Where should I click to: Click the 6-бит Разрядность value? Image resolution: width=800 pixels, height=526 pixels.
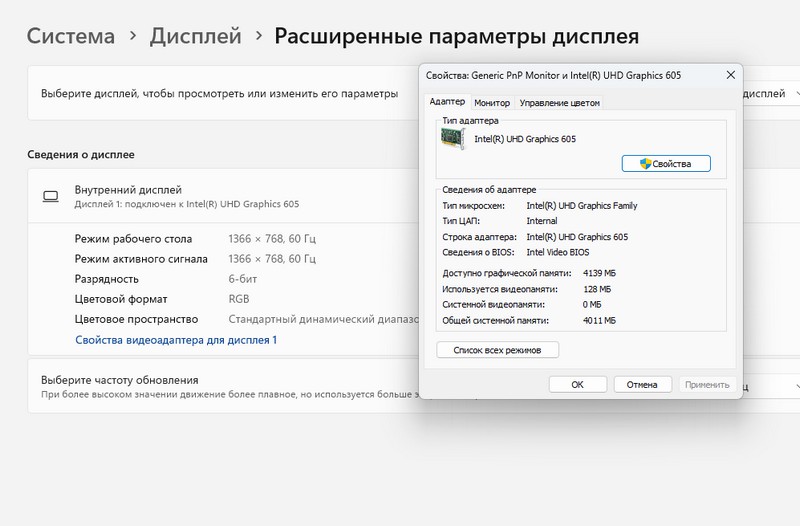coord(242,279)
